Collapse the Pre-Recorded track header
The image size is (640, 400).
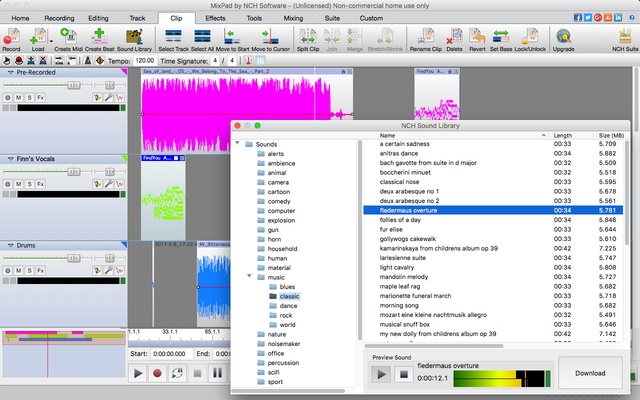click(x=11, y=72)
